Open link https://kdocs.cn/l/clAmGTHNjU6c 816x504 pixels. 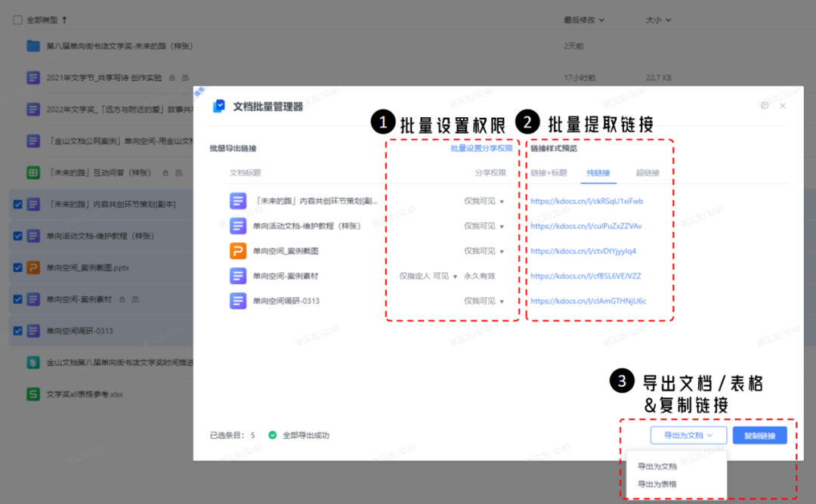click(588, 301)
